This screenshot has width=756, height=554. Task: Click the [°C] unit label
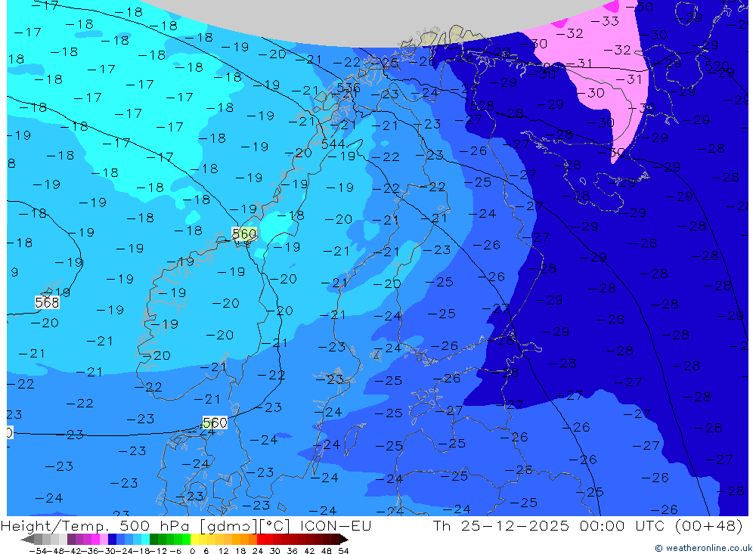point(275,526)
